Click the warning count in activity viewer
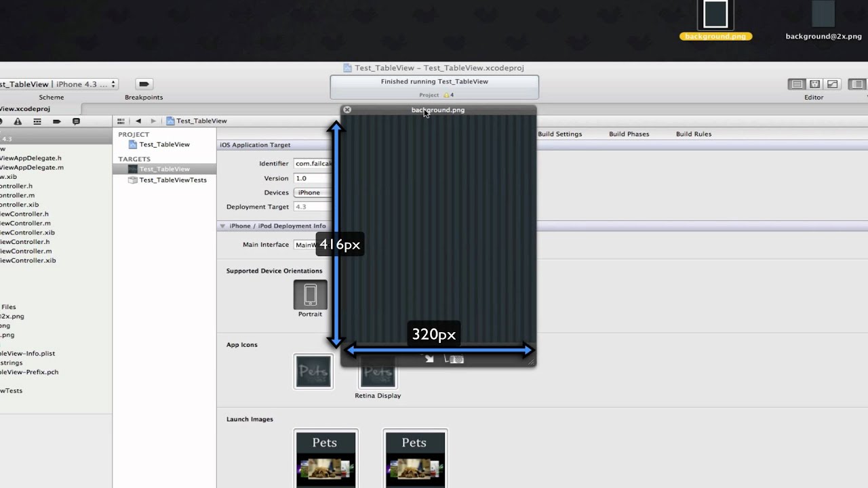This screenshot has height=488, width=868. tap(448, 95)
